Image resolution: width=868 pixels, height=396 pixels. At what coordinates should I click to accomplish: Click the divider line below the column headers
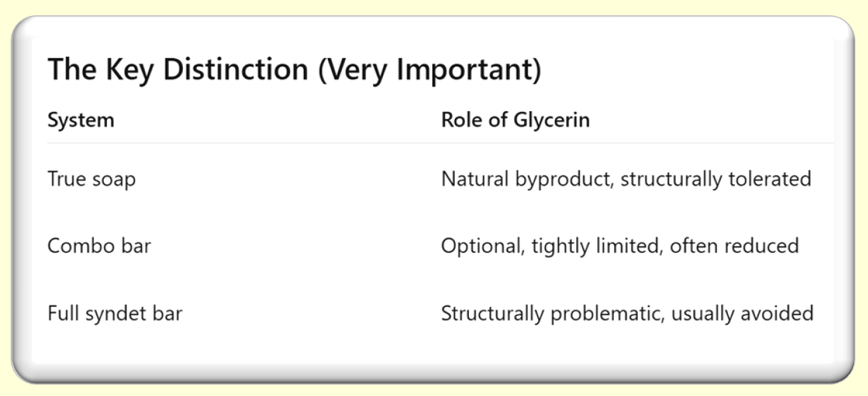click(440, 143)
